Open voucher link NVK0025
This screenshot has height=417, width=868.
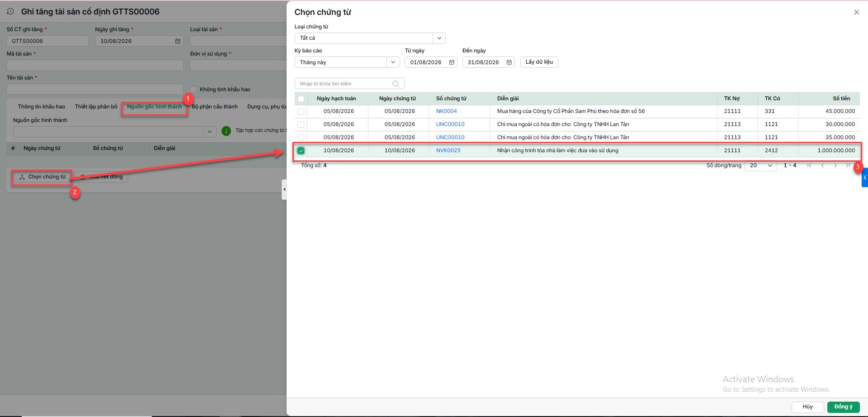(448, 150)
